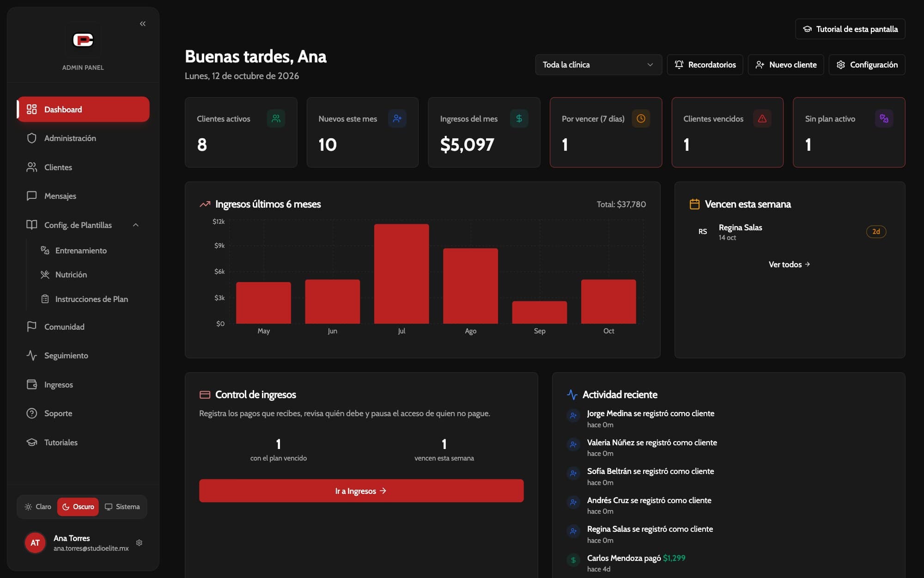
Task: Click the Por vencer clock icon
Action: coord(641,118)
